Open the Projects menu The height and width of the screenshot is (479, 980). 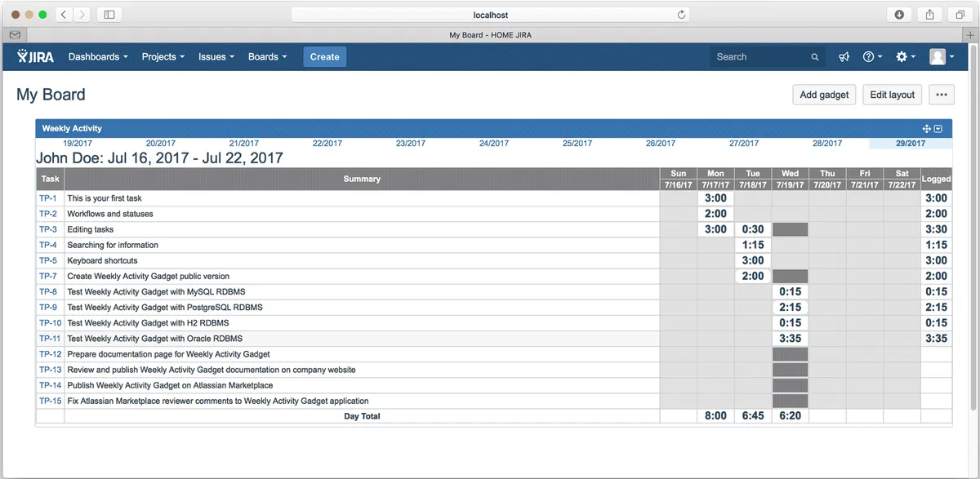pos(163,56)
